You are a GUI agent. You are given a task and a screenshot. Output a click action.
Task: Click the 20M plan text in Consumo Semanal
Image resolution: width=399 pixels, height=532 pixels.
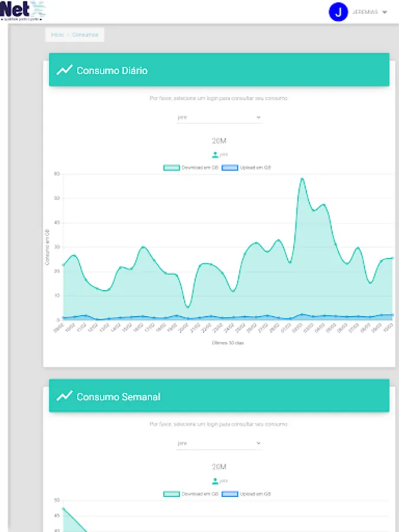click(x=219, y=467)
